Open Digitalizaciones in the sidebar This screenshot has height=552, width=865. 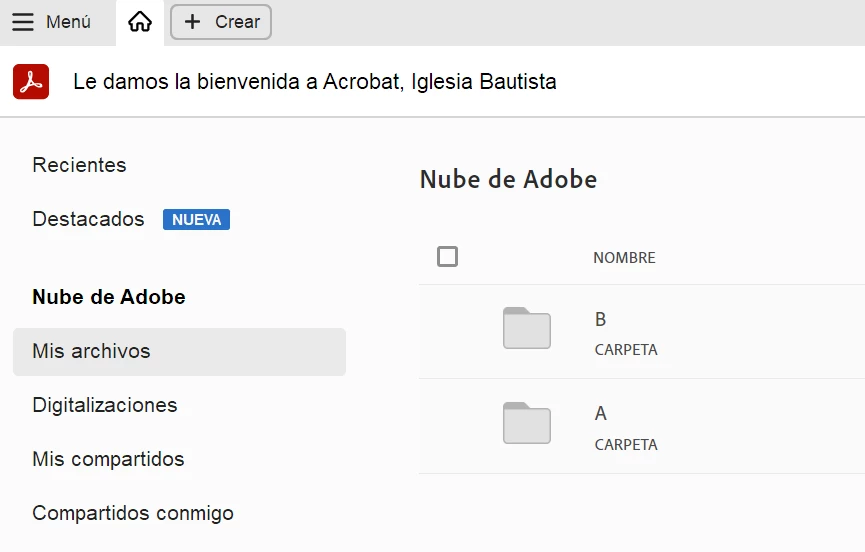105,405
